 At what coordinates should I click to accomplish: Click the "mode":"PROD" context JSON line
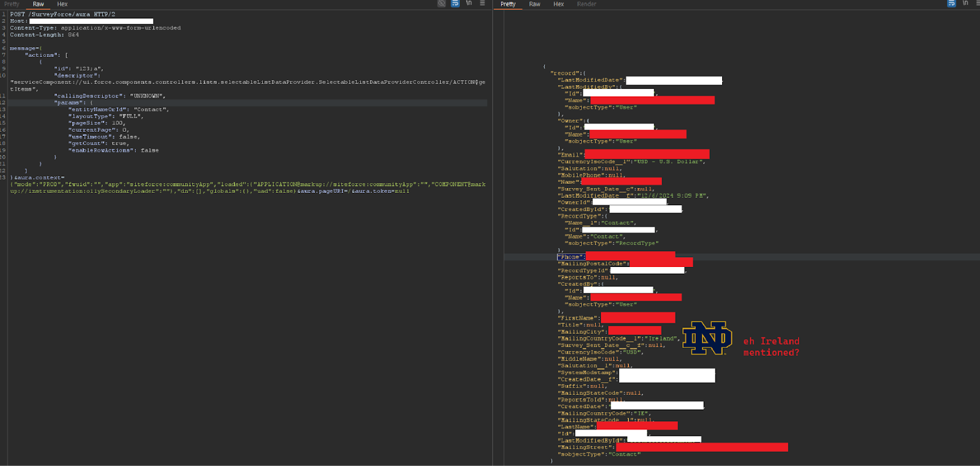[247, 184]
